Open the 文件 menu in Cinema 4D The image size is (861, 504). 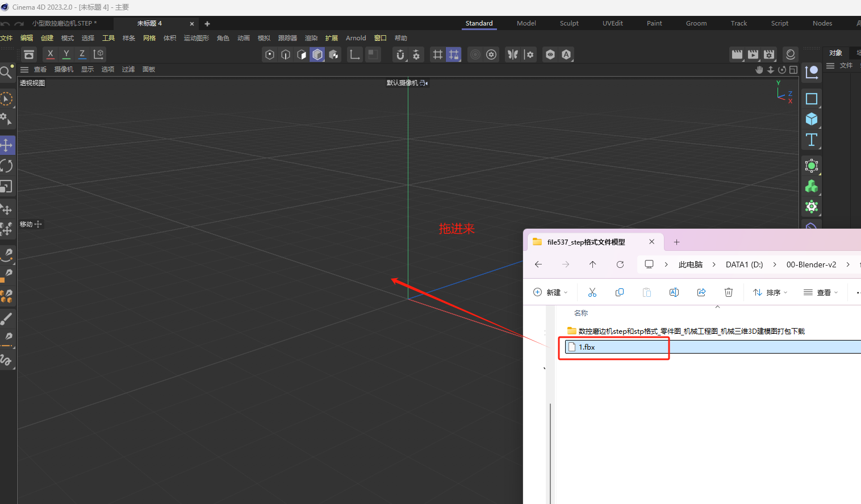coord(6,38)
